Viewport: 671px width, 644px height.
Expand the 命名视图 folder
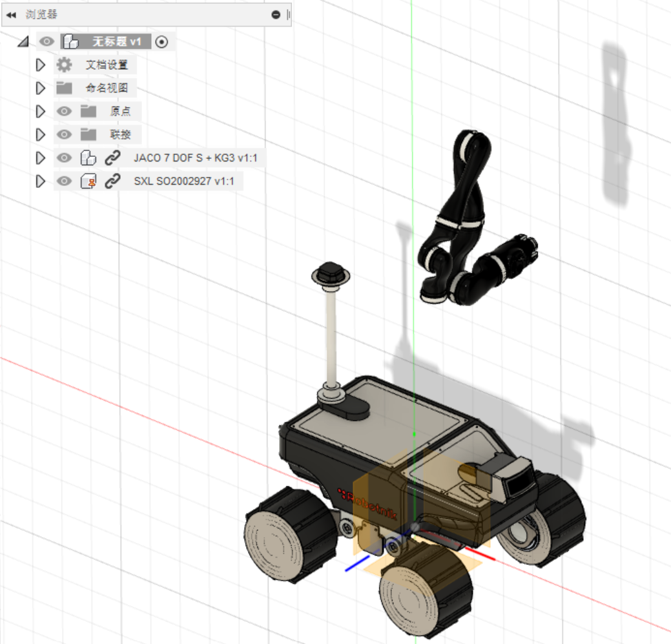click(41, 88)
